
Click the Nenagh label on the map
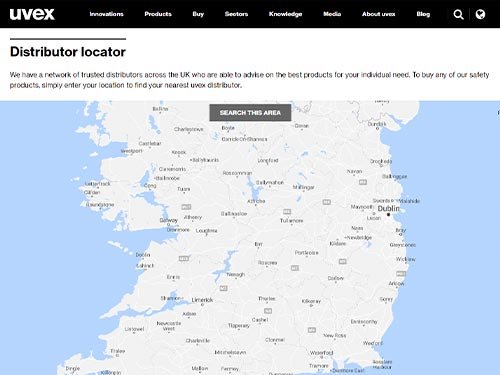[236, 274]
